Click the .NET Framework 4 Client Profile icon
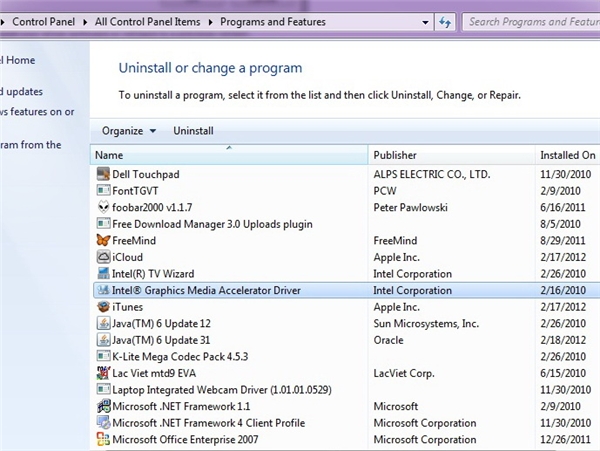The height and width of the screenshot is (451, 600). [x=103, y=423]
